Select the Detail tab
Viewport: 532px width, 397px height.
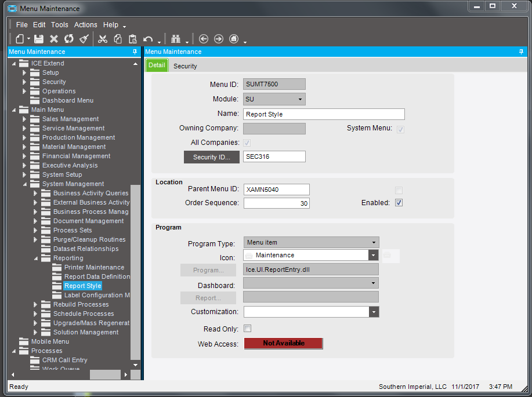157,65
